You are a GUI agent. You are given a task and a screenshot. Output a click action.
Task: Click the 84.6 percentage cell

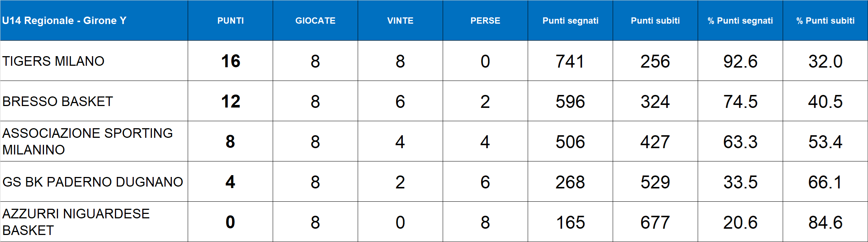click(x=825, y=222)
